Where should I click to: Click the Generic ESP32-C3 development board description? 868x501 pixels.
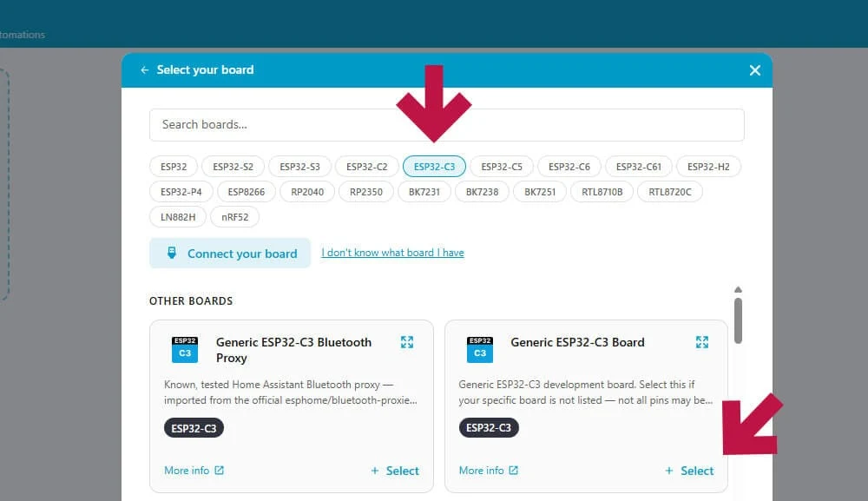point(586,392)
